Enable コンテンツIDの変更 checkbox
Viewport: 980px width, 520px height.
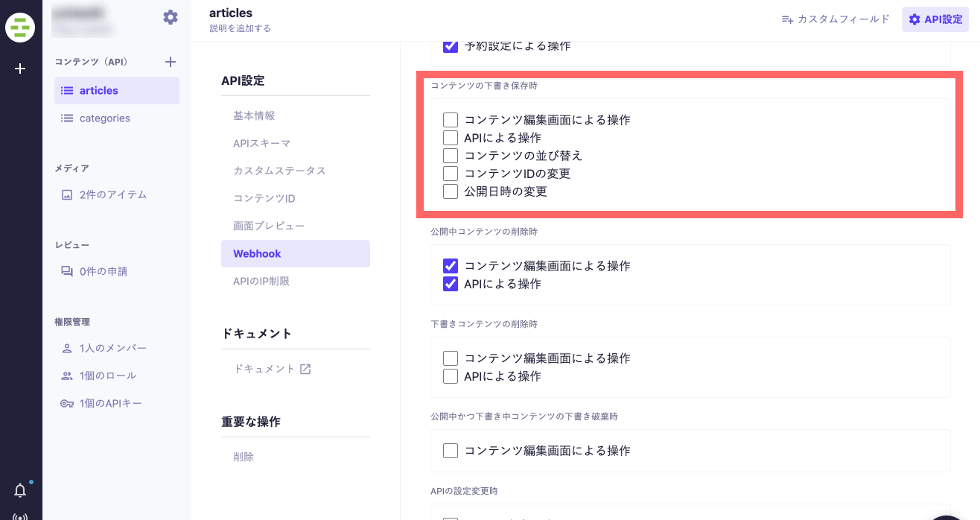tap(451, 174)
